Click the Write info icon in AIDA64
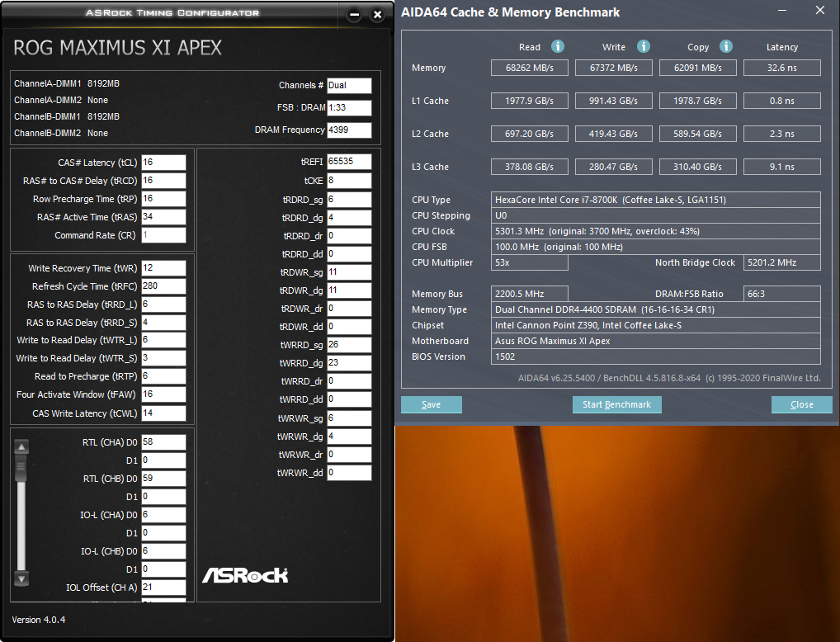840x642 pixels. 644,46
